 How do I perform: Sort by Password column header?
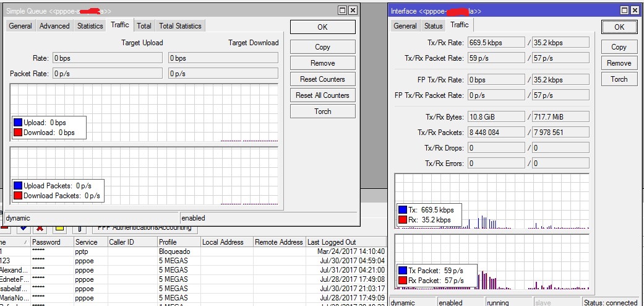52,242
